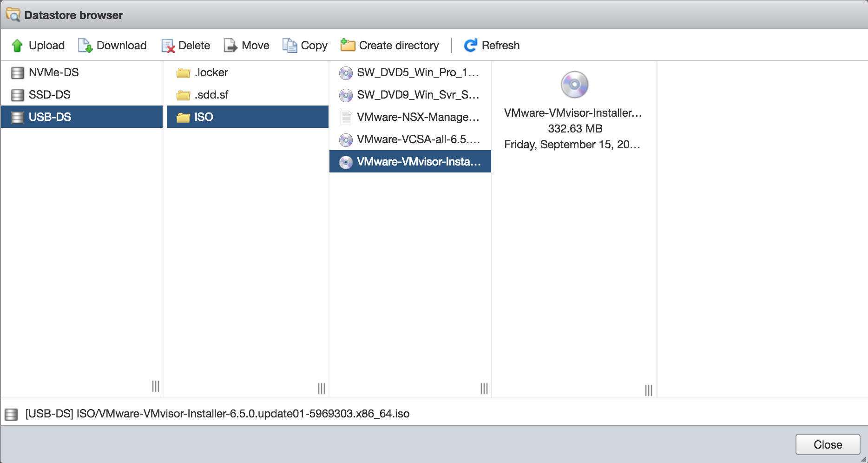Click the details column resize handle
Screen dimensions: 868x463
(x=649, y=390)
